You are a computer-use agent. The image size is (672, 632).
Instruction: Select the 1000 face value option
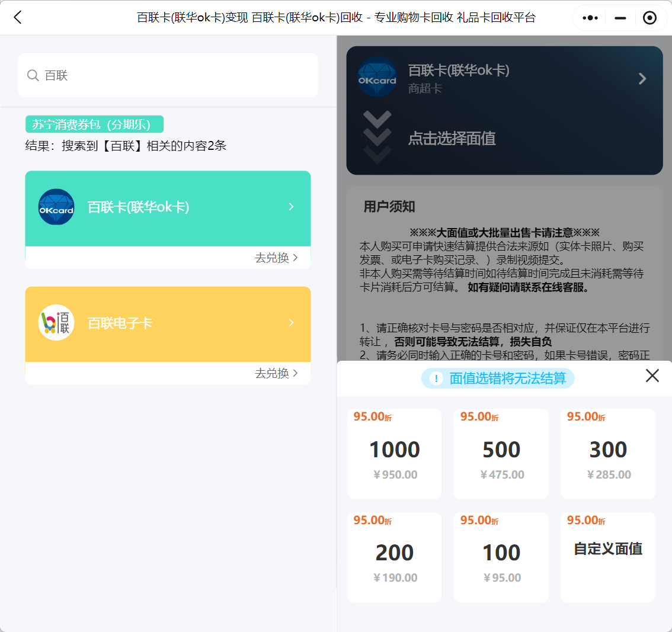(394, 454)
